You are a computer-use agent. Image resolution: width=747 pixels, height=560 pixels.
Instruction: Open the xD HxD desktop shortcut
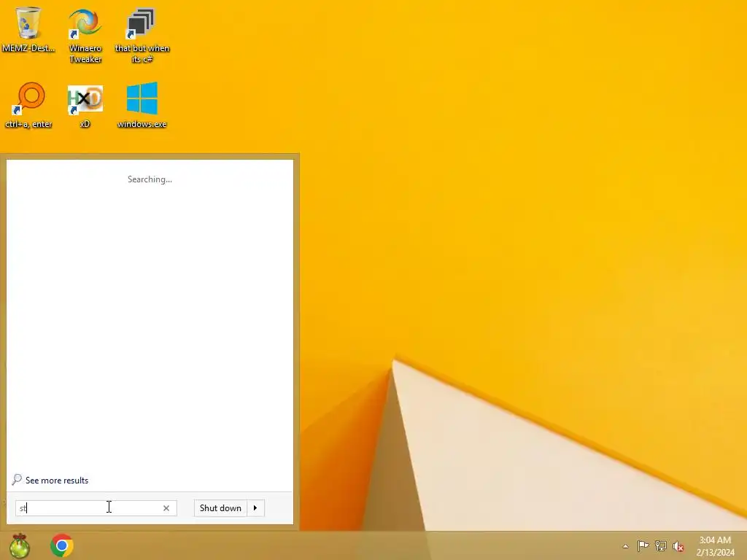(85, 106)
